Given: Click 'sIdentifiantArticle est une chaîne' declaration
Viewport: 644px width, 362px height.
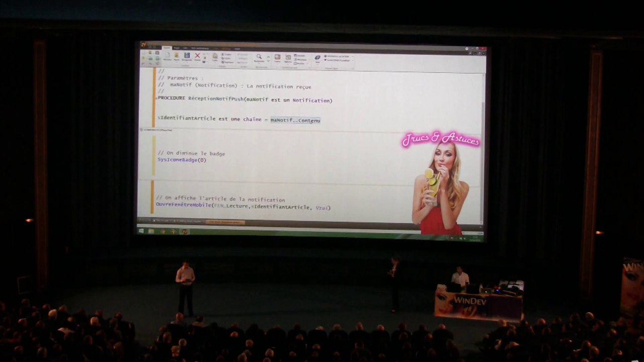Looking at the screenshot, I should point(210,119).
